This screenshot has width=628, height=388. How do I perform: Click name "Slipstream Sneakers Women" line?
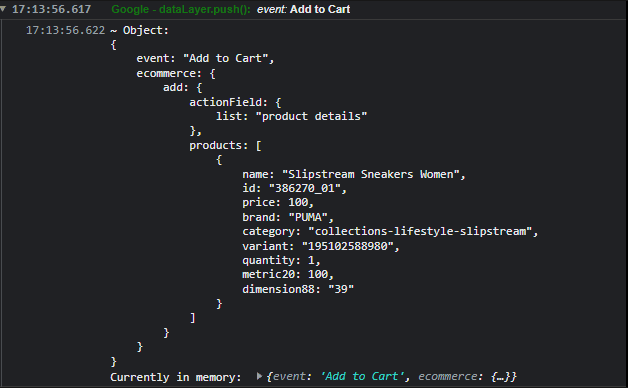click(x=354, y=174)
